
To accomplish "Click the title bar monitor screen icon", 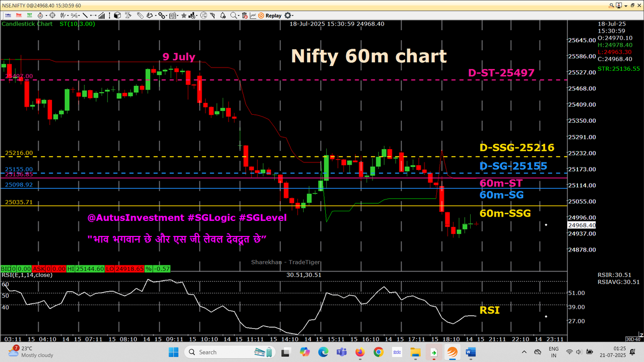I will point(619,5).
